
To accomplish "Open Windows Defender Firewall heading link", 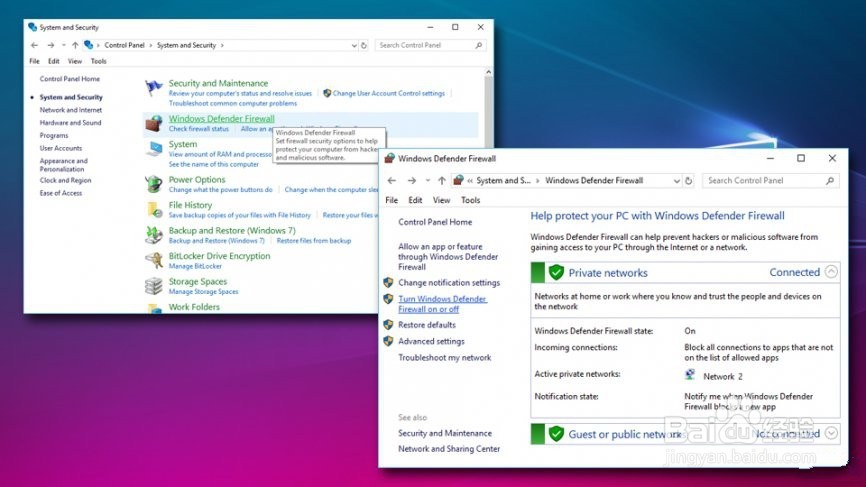I will point(221,119).
